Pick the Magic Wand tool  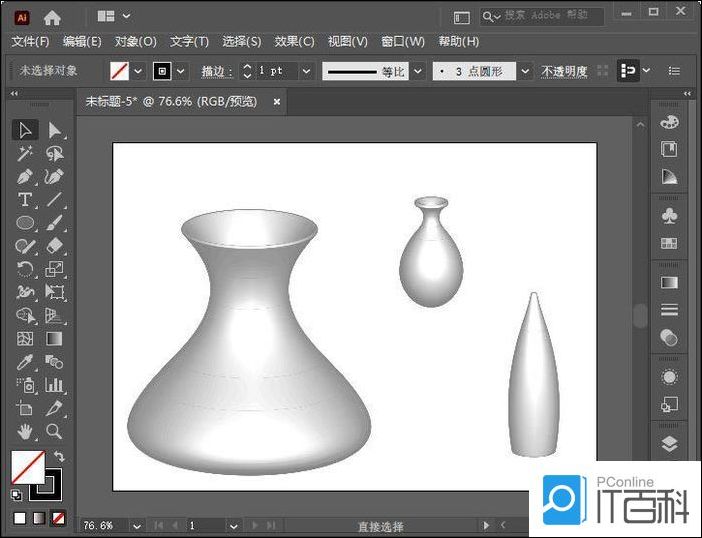coord(25,153)
